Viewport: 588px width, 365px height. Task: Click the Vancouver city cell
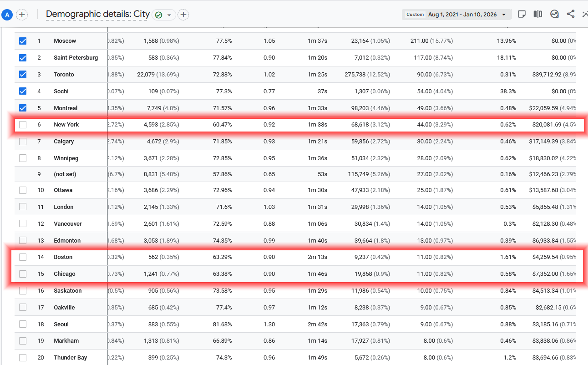point(68,224)
